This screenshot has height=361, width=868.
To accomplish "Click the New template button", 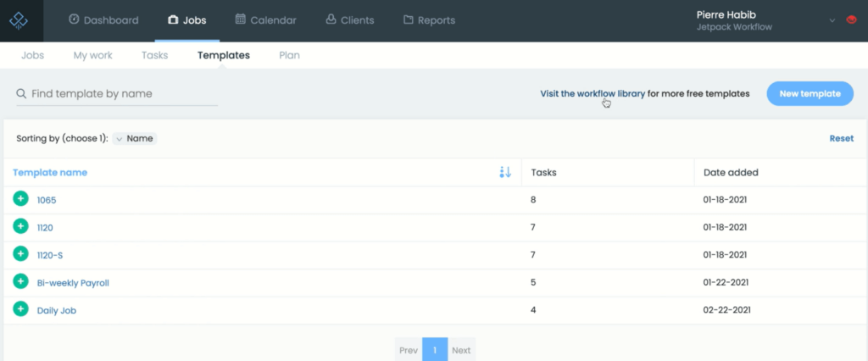I will [x=810, y=94].
